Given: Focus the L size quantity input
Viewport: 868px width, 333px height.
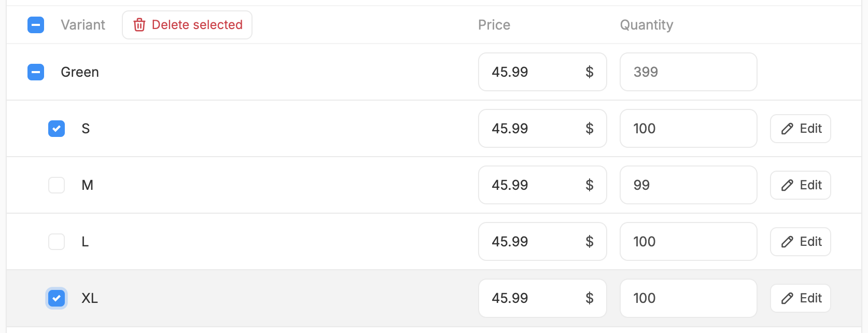Looking at the screenshot, I should [x=688, y=242].
